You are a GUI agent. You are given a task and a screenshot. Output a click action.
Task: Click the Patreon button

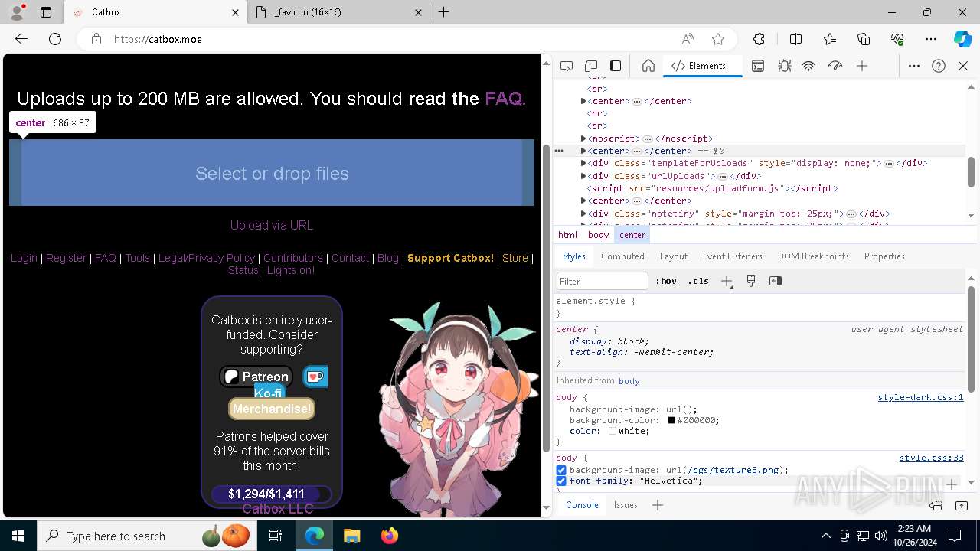click(x=256, y=377)
